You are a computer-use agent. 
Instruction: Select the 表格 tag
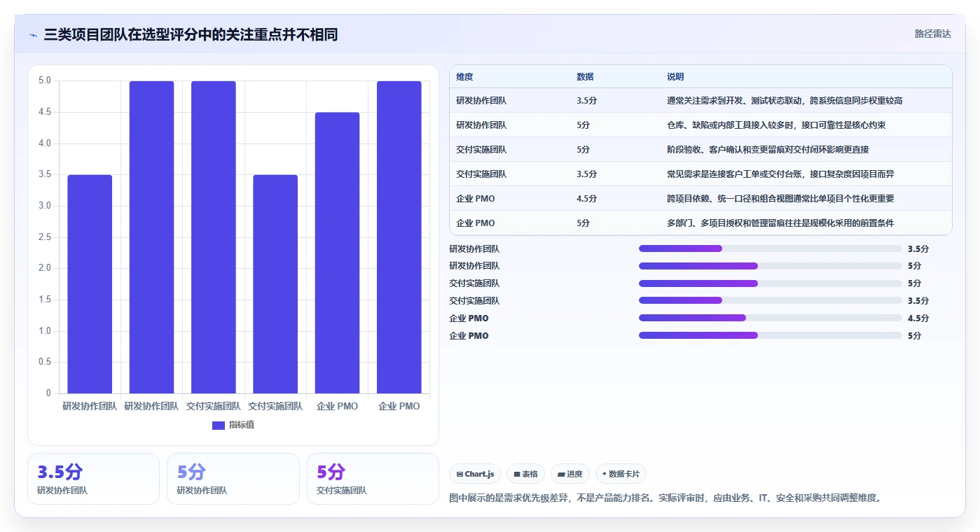click(525, 474)
